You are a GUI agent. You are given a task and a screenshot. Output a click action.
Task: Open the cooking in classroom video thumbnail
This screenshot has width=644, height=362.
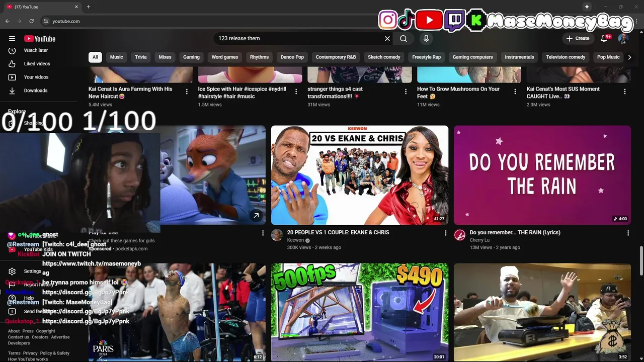542,312
